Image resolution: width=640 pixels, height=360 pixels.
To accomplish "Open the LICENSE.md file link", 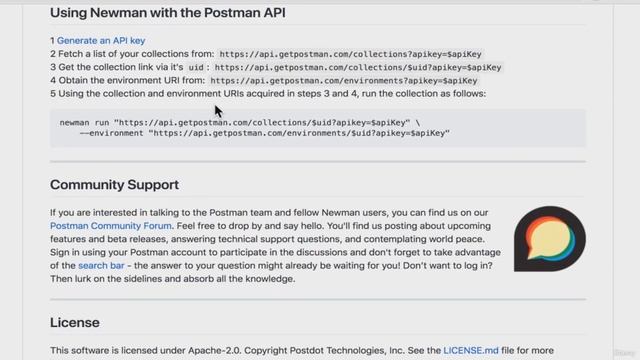I will pos(471,350).
